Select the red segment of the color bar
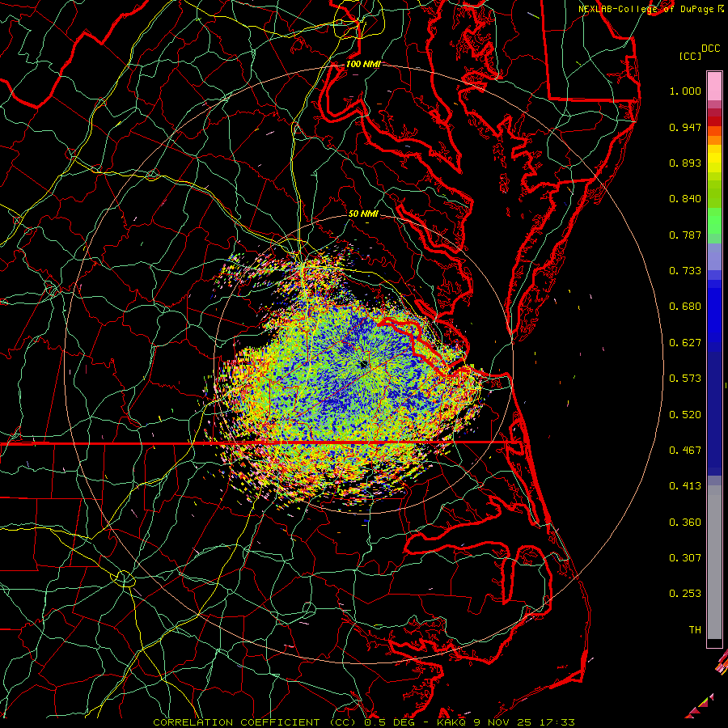 click(x=714, y=121)
